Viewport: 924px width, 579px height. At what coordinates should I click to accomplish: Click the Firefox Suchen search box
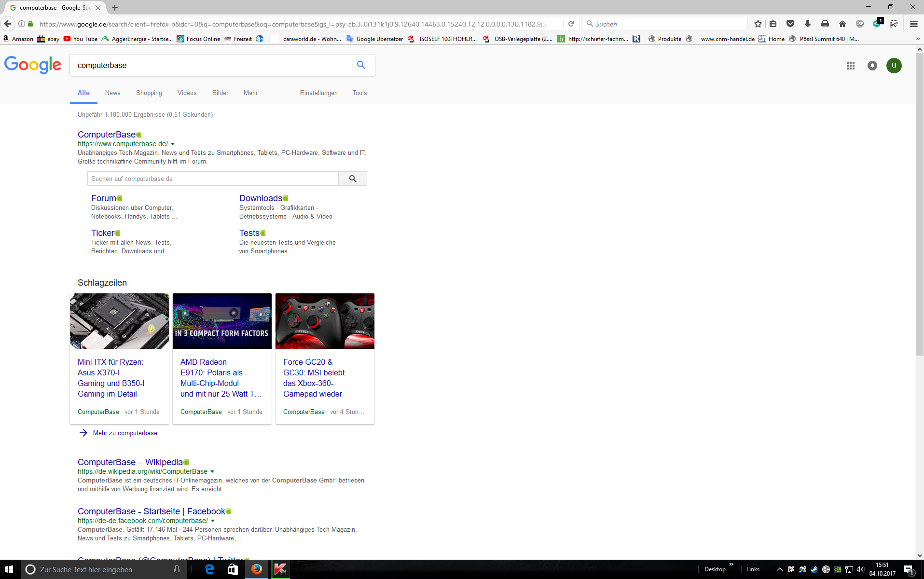(x=666, y=24)
